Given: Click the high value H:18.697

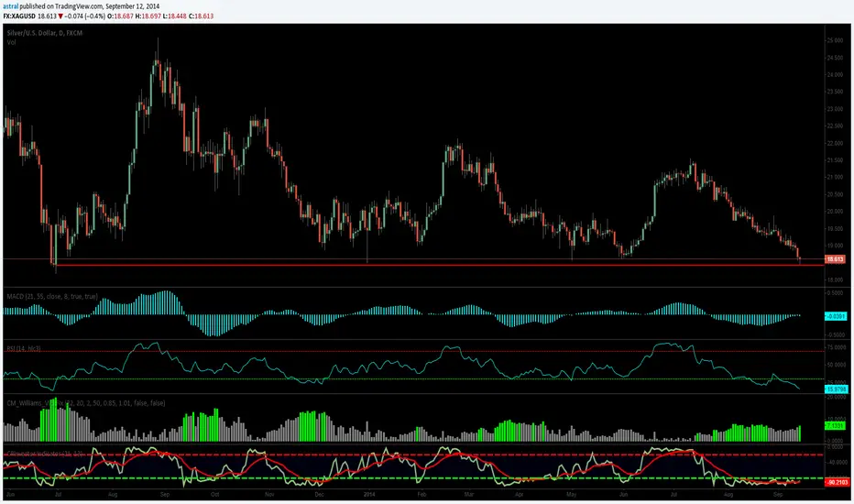Looking at the screenshot, I should (148, 16).
